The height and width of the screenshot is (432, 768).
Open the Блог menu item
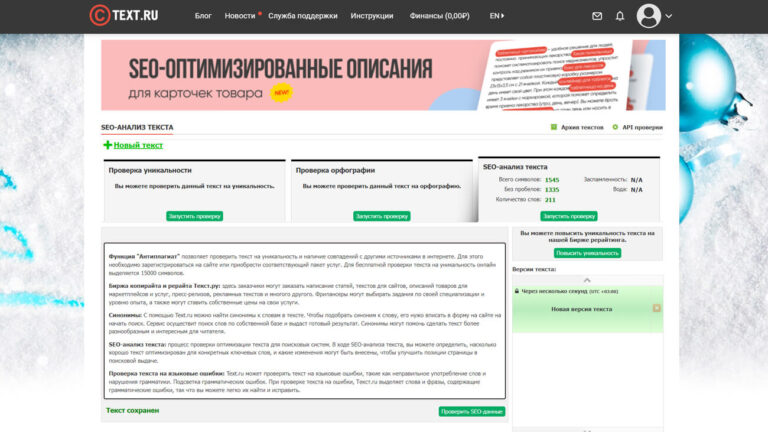pos(203,16)
